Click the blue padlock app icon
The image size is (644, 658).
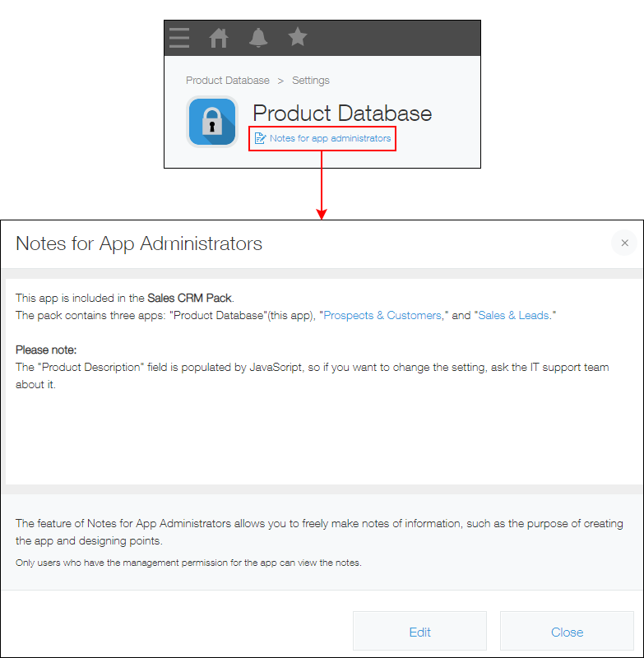pos(212,122)
